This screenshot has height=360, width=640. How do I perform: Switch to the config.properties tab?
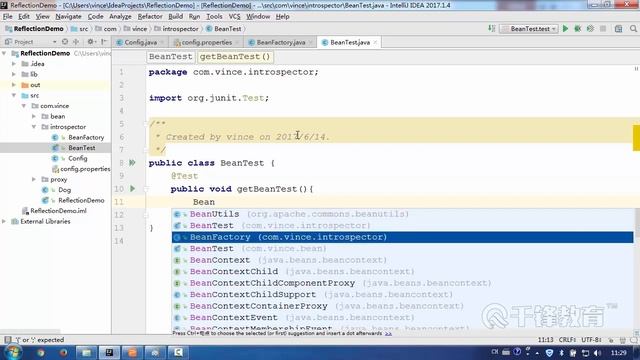click(206, 42)
